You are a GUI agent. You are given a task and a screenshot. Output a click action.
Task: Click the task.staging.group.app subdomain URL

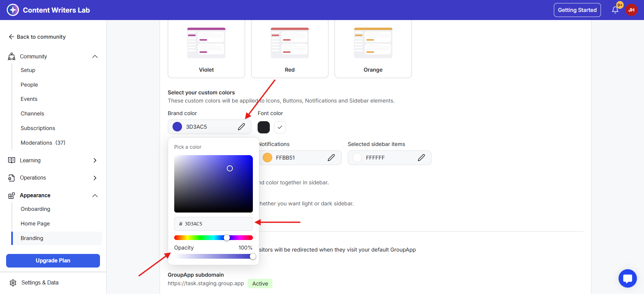tap(206, 283)
